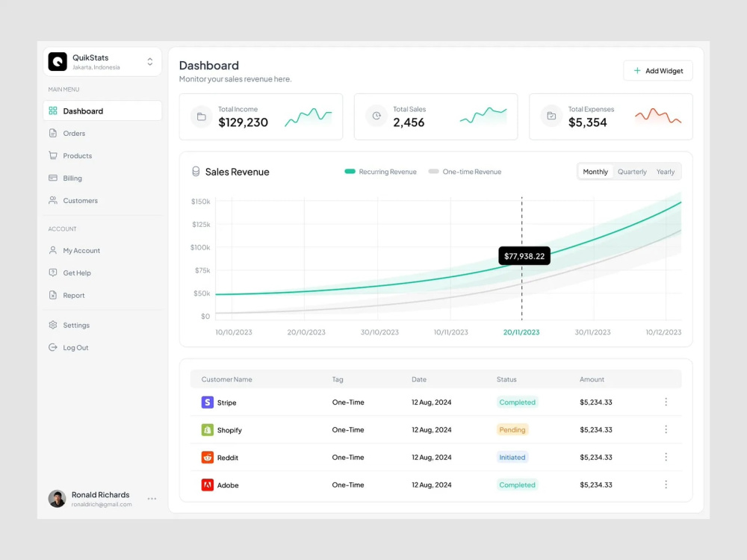Click the Completed badge in Stripe row
747x560 pixels.
(x=518, y=402)
